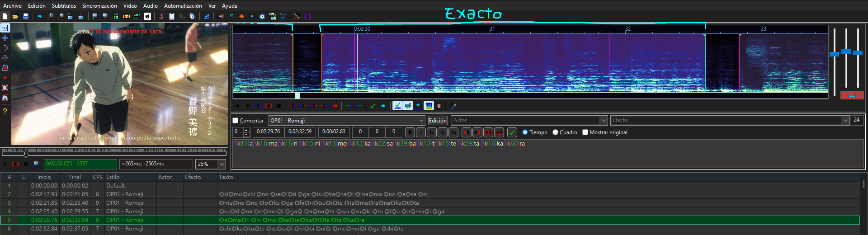Jump video to time with the blue arrow

coord(39,16)
